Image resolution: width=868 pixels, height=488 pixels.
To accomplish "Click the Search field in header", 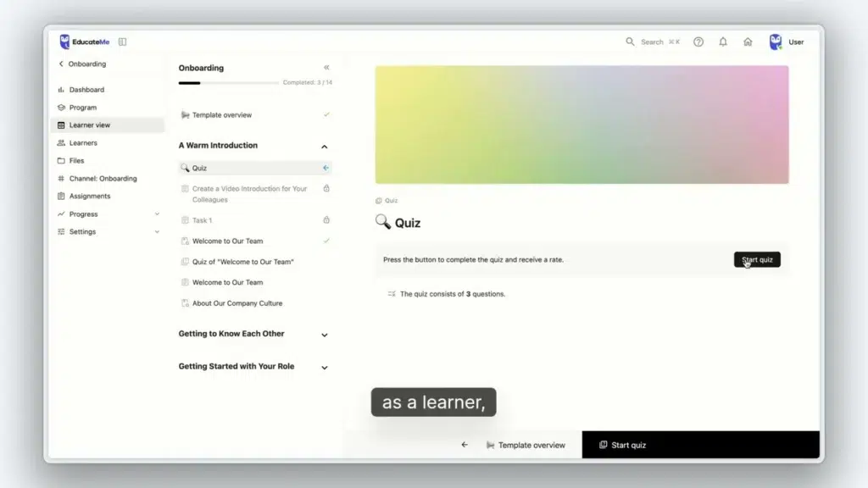I will click(653, 42).
